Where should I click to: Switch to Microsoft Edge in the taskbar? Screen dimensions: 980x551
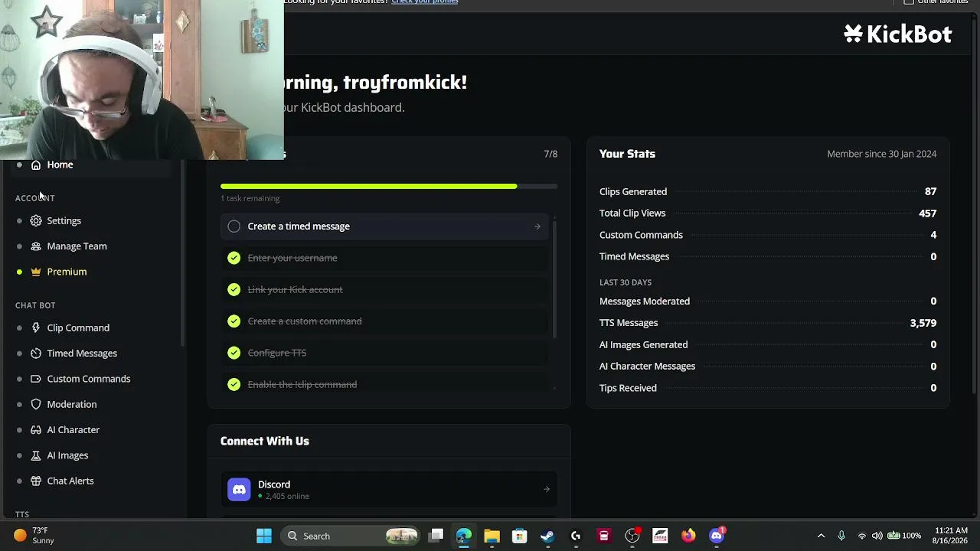(464, 536)
